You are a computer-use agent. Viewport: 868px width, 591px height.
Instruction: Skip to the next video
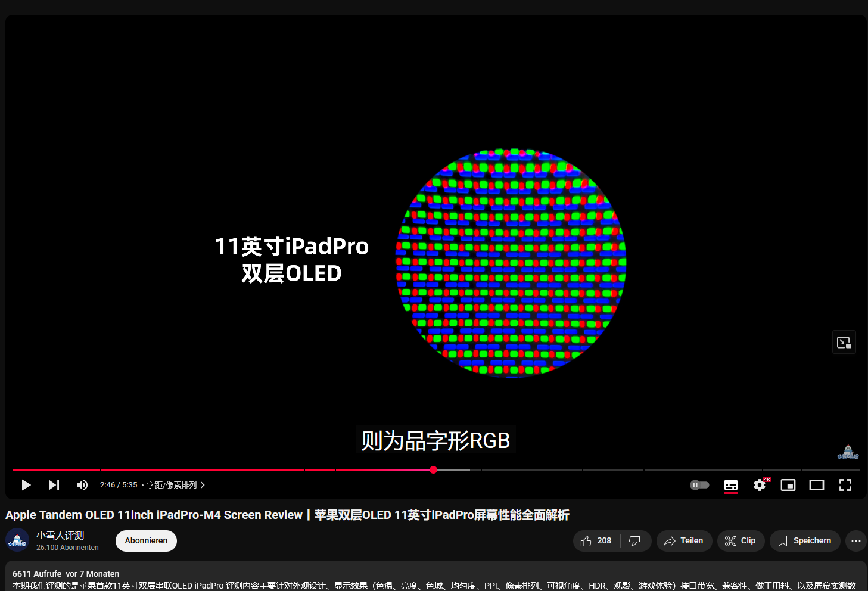[54, 485]
